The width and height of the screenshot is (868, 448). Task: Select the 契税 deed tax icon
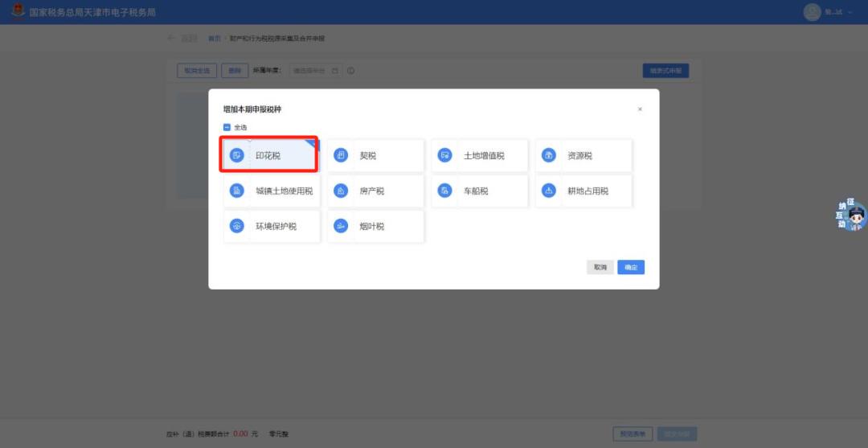point(341,155)
